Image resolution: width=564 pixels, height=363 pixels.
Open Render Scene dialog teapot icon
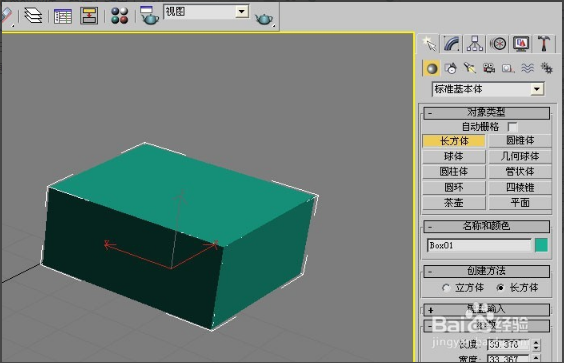[x=149, y=16]
